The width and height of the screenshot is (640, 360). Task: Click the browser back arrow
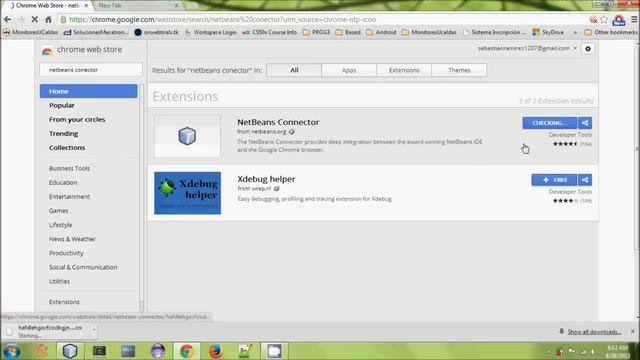pyautogui.click(x=7, y=19)
